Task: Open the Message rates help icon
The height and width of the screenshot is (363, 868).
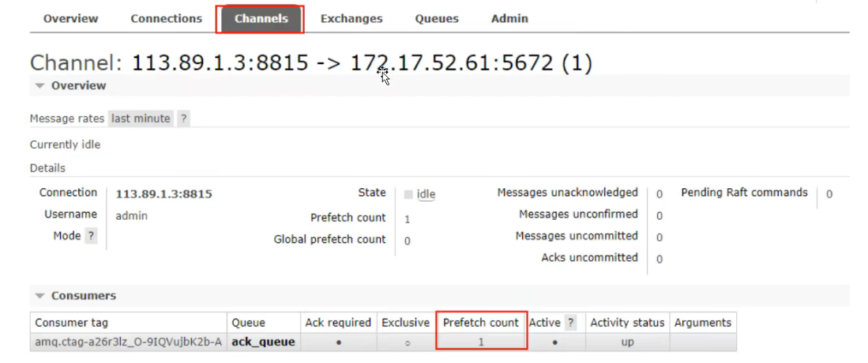Action: pos(183,119)
